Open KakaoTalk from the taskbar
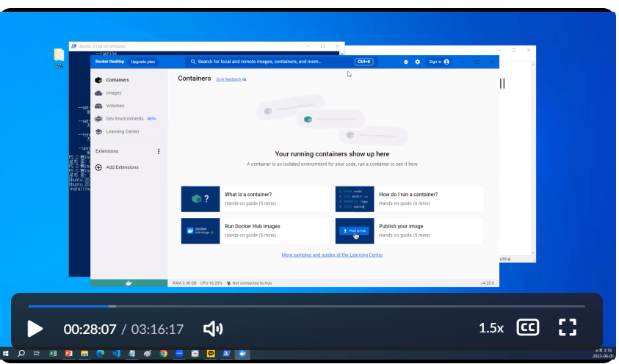Image resolution: width=619 pixels, height=364 pixels. pos(211,354)
